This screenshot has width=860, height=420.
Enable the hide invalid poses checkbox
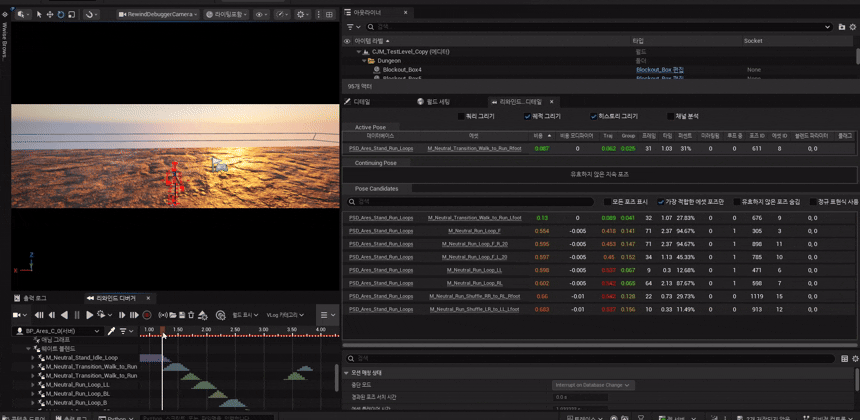point(737,202)
